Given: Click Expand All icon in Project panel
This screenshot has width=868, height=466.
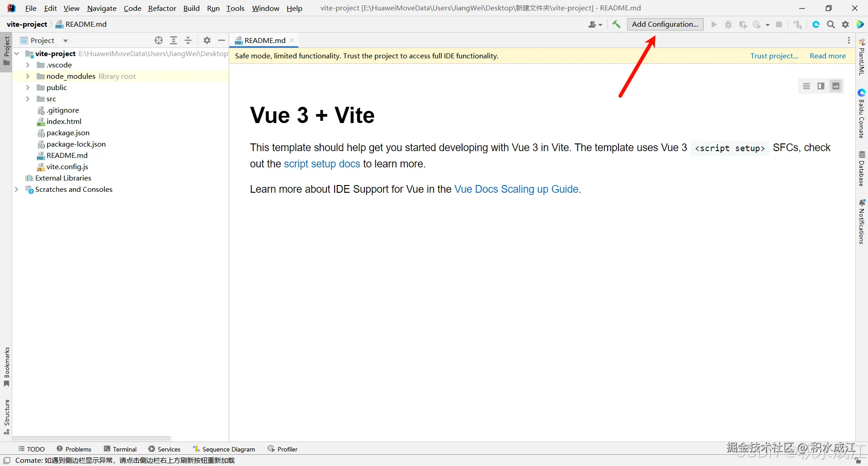Looking at the screenshot, I should [174, 40].
